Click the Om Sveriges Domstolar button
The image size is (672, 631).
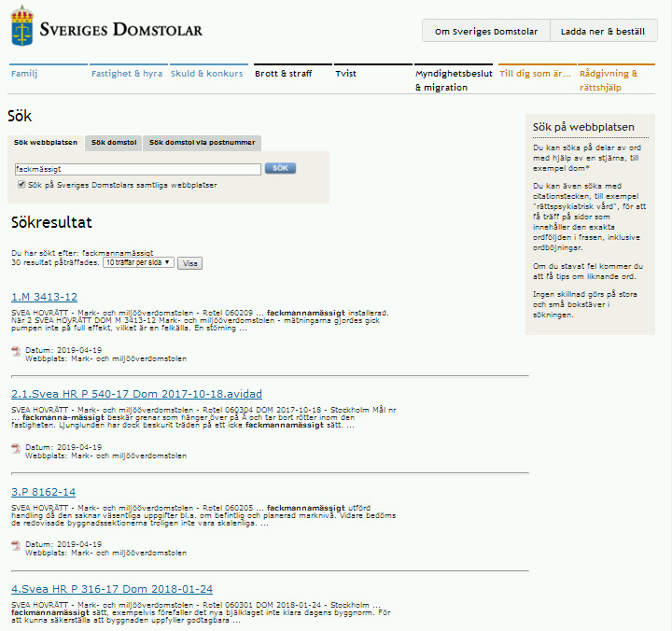point(485,31)
